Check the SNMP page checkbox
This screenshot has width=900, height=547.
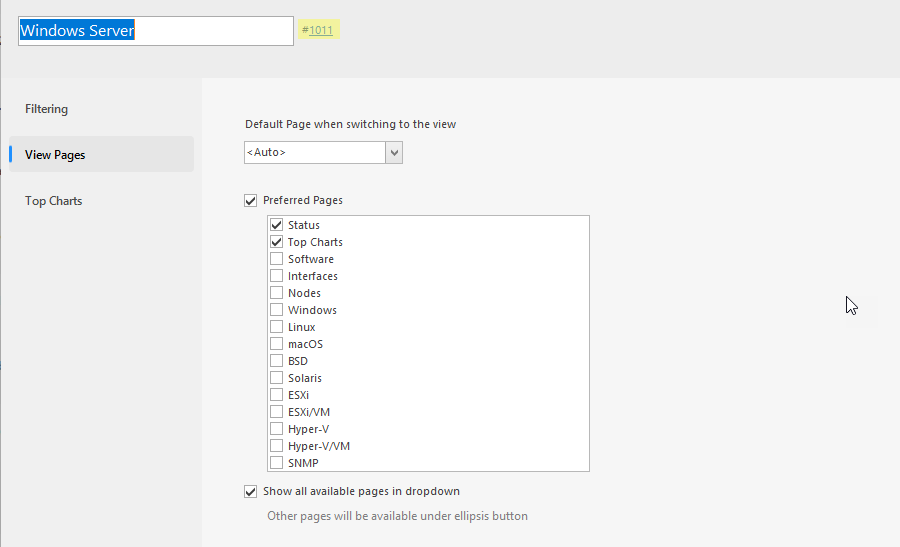pyautogui.click(x=277, y=463)
